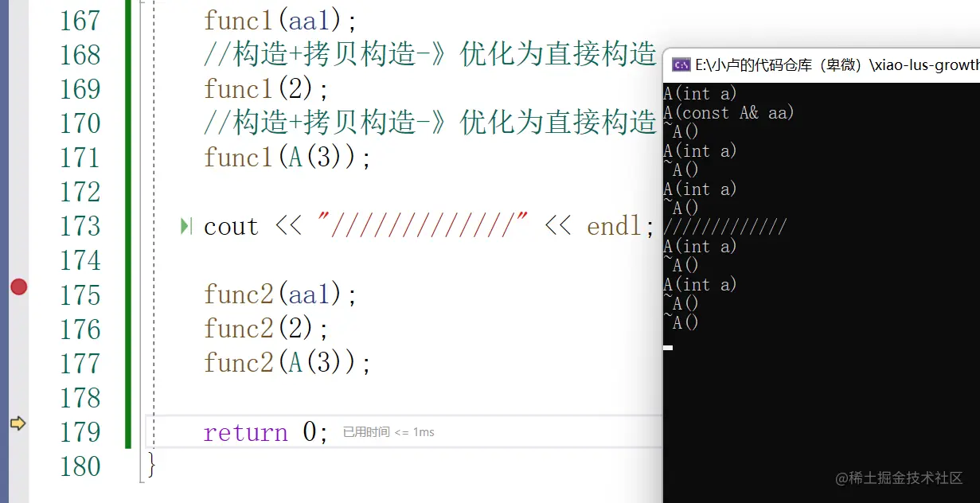Click 'A(const A& aa)' console output line
This screenshot has width=980, height=503.
pyautogui.click(x=728, y=113)
